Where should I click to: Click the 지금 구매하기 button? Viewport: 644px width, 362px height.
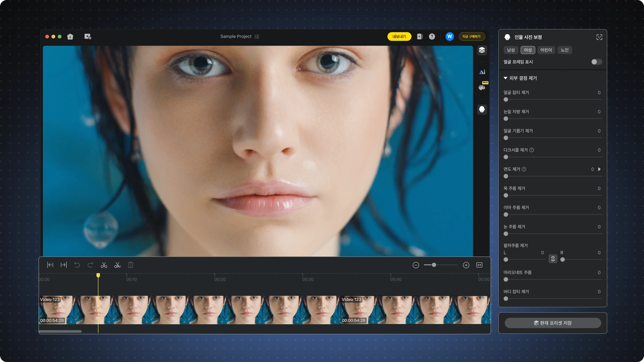(x=472, y=37)
